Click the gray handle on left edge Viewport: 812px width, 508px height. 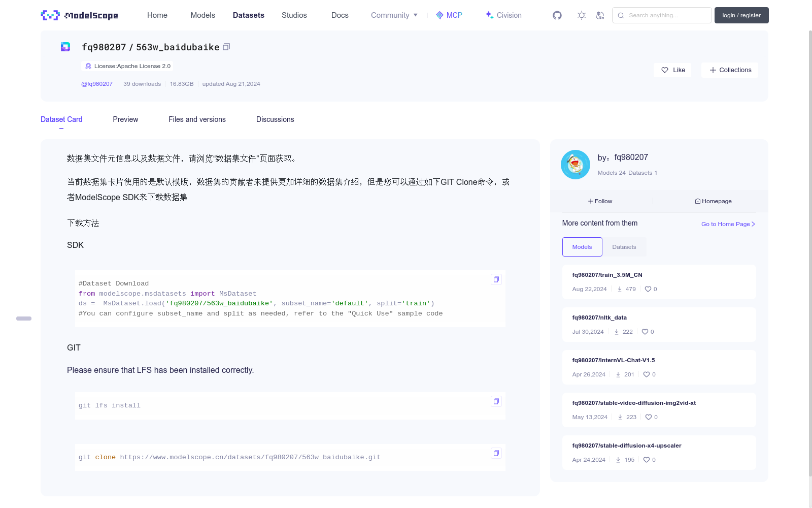(x=24, y=319)
